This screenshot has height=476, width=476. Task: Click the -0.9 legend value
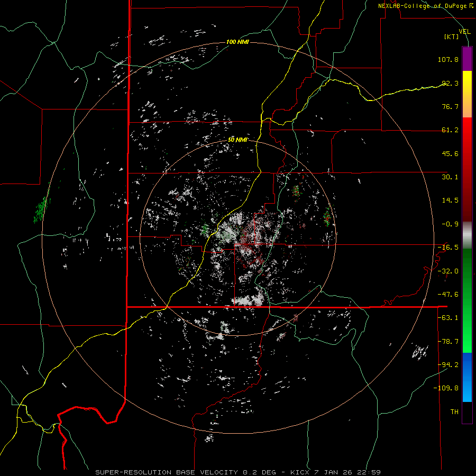(x=450, y=224)
